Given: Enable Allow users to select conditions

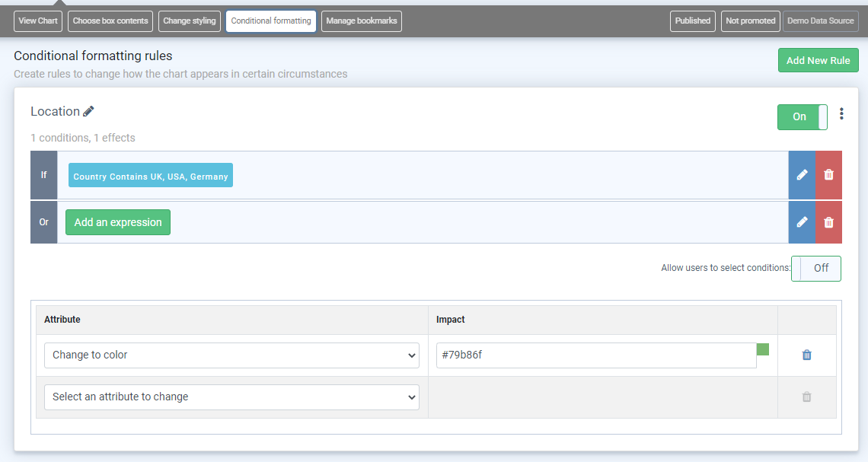Looking at the screenshot, I should pos(815,269).
